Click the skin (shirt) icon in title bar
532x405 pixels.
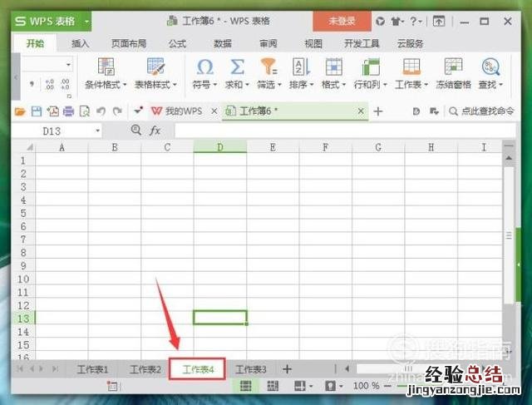pos(396,22)
